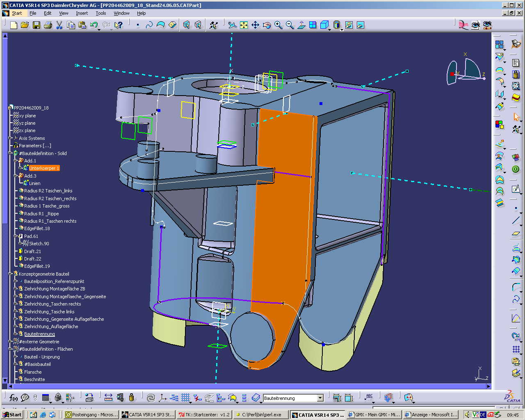Image resolution: width=525 pixels, height=420 pixels.
Task: Click the Hide/Show eye icon in top toolbar
Action: tap(475, 25)
